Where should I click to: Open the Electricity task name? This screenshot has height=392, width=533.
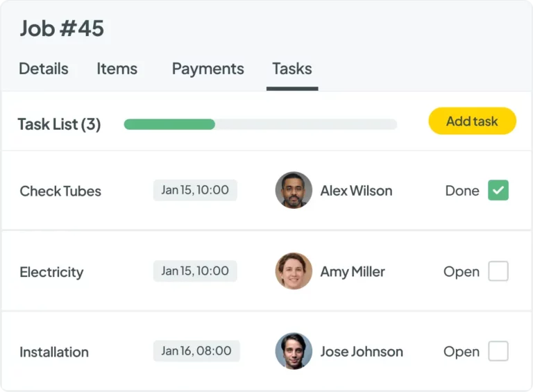coord(51,272)
